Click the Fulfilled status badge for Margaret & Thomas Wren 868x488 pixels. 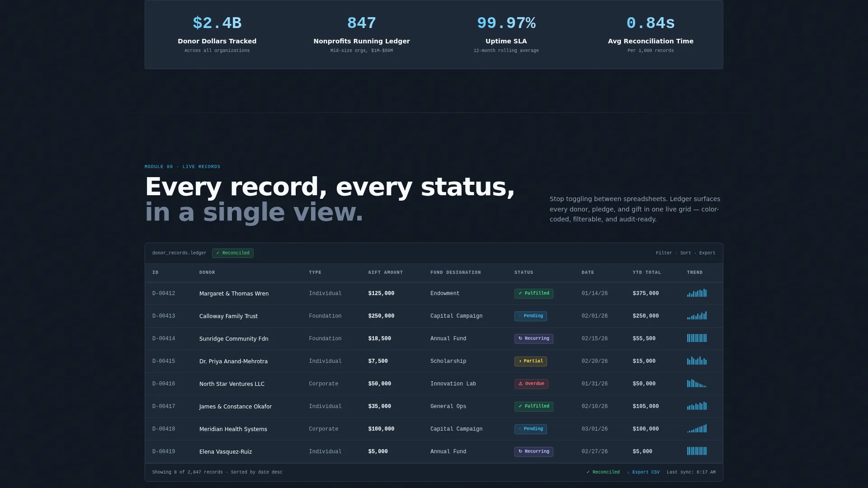point(533,294)
